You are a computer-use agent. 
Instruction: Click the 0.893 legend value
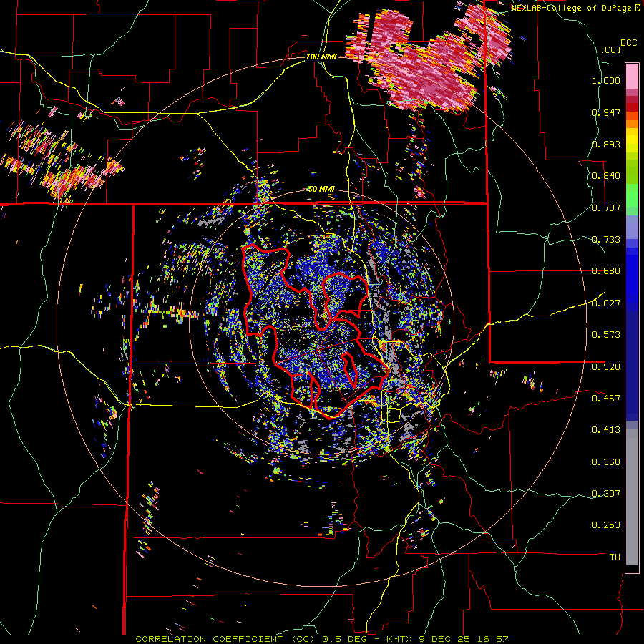606,144
